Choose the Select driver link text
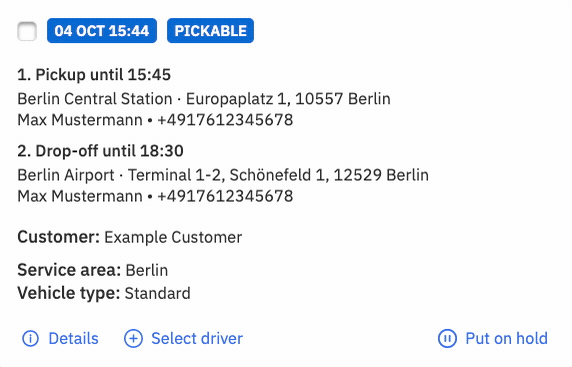The image size is (572, 367). (x=197, y=339)
